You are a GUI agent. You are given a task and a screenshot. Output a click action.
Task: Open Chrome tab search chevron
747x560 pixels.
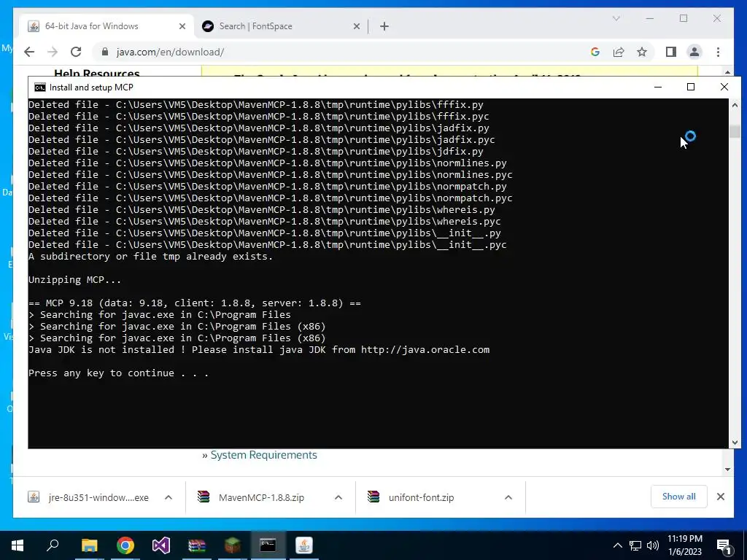tap(616, 18)
